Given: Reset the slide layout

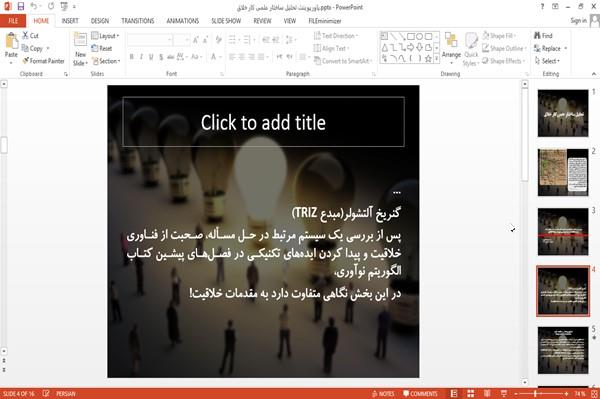Looking at the screenshot, I should [x=102, y=48].
